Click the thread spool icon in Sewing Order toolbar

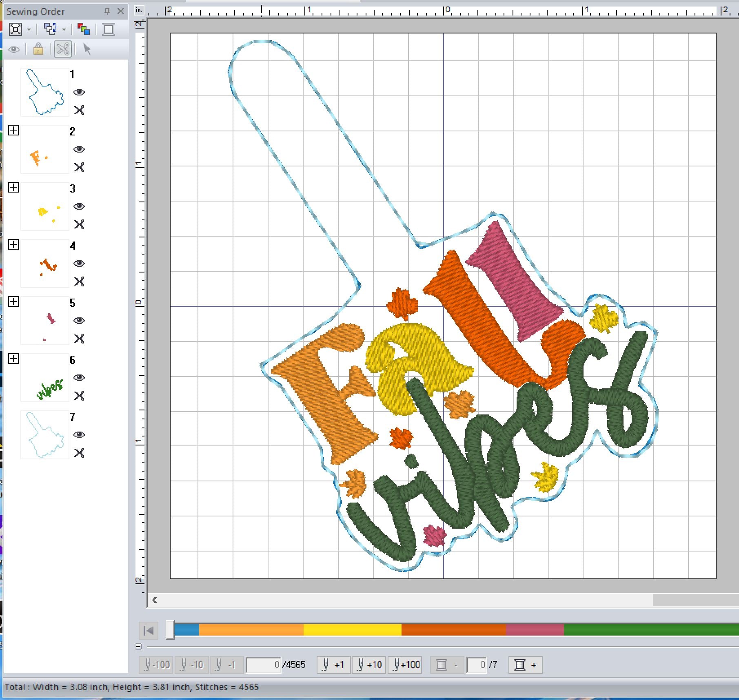tap(109, 29)
